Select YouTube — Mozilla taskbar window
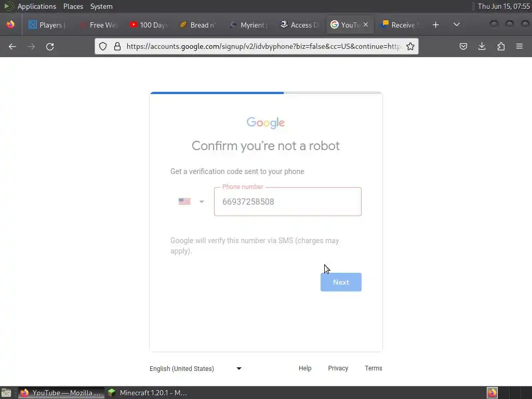Viewport: 532px width, 399px height. 61,393
